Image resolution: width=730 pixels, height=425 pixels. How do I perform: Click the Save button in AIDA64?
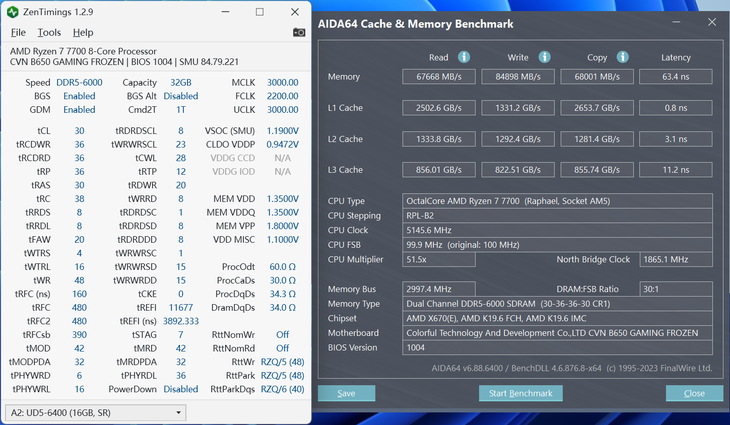click(346, 393)
